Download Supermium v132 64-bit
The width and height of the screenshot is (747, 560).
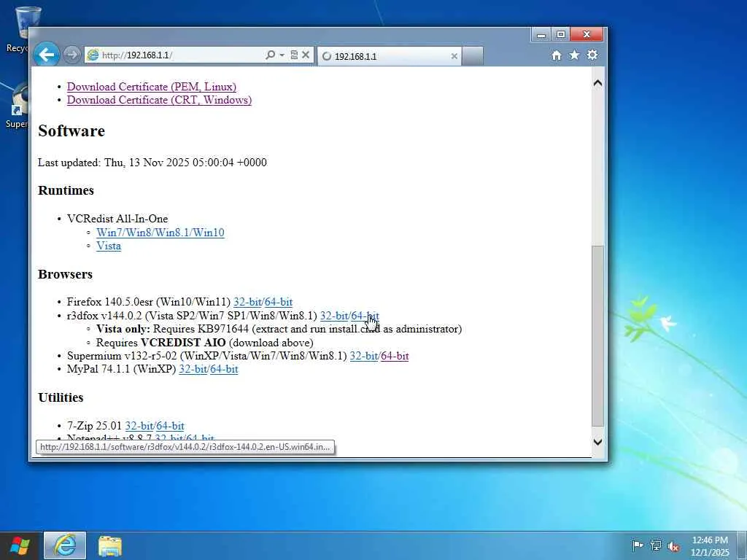point(395,356)
